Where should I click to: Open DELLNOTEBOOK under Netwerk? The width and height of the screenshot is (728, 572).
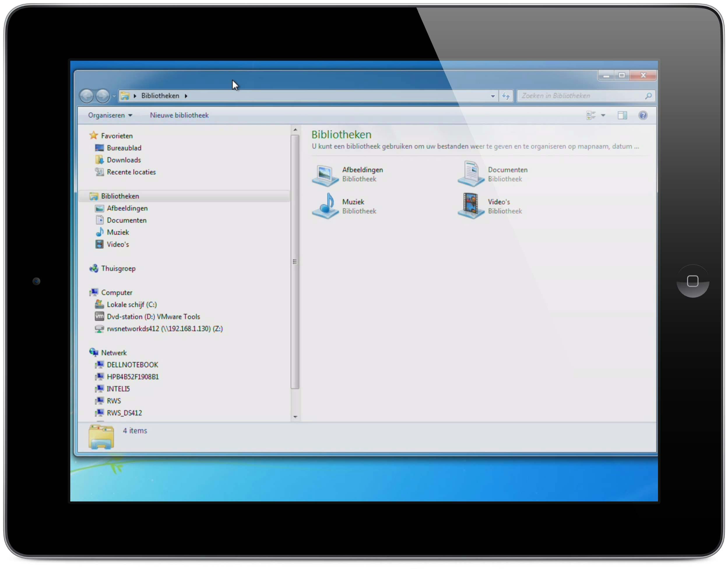point(132,365)
